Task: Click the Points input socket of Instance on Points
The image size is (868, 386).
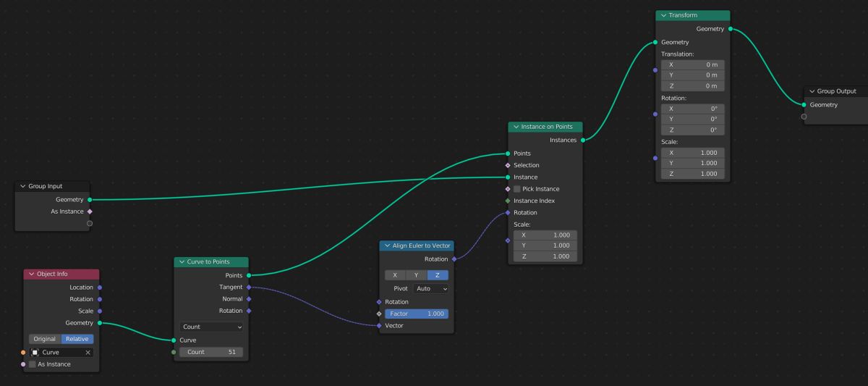Action: click(x=508, y=154)
